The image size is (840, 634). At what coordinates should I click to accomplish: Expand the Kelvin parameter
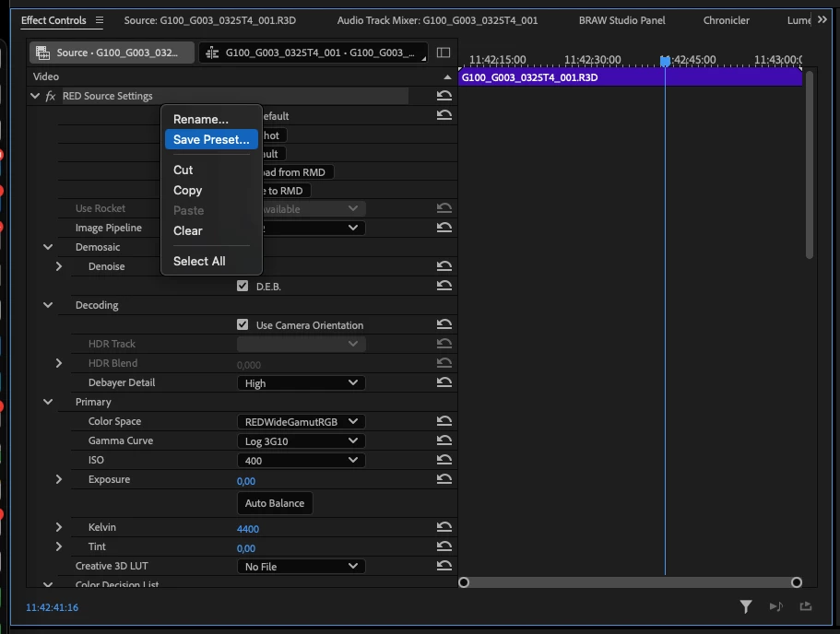pos(59,527)
